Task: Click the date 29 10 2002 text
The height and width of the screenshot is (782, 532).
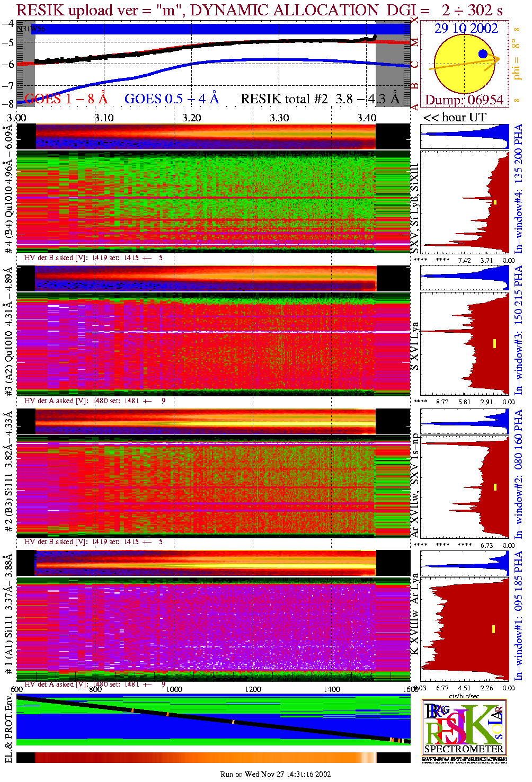Action: pos(466,29)
